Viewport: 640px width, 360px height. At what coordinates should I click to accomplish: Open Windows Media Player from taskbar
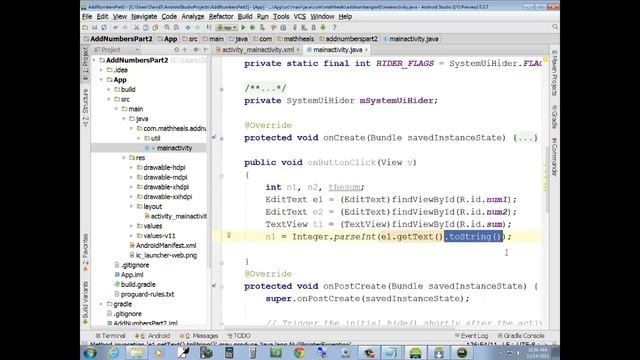[159, 352]
